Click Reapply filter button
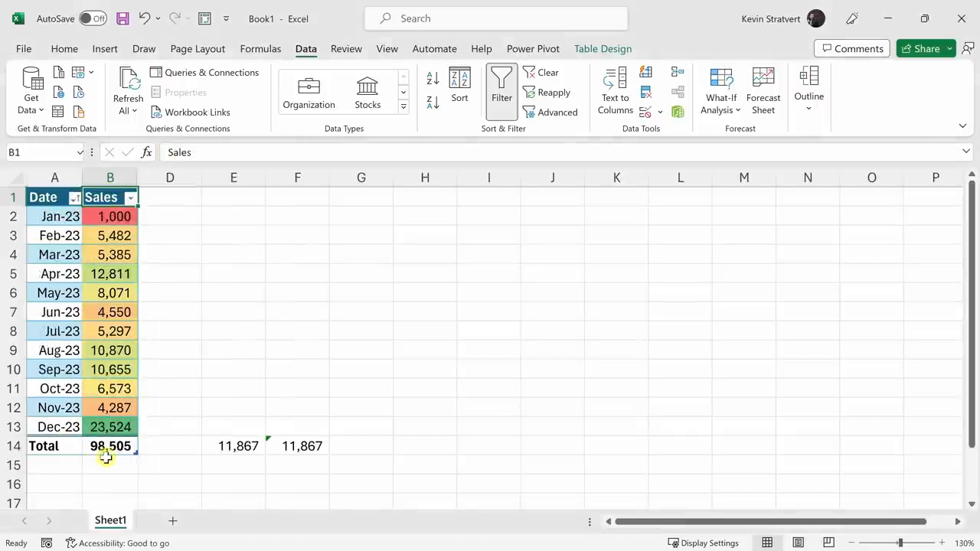Image resolution: width=980 pixels, height=551 pixels. [547, 93]
